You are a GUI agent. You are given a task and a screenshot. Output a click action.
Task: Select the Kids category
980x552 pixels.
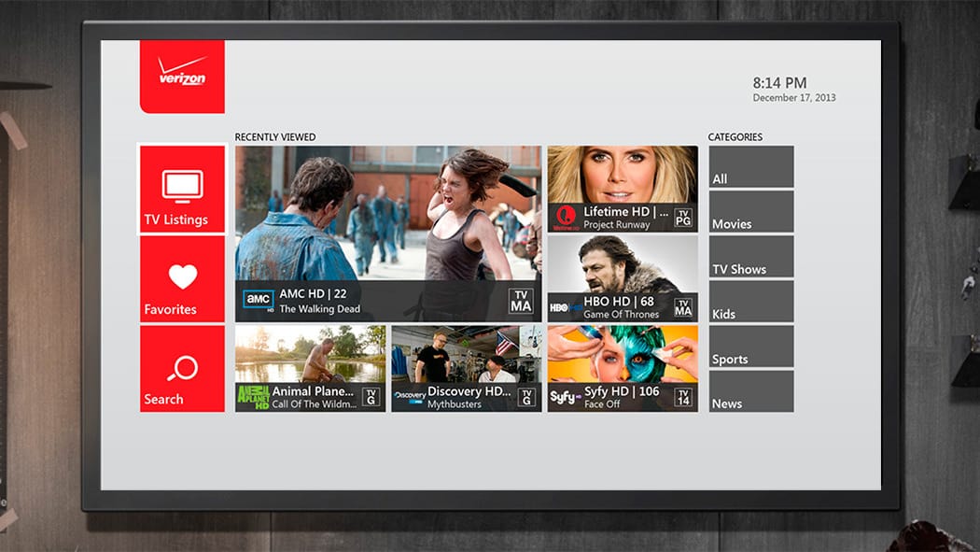pyautogui.click(x=751, y=302)
